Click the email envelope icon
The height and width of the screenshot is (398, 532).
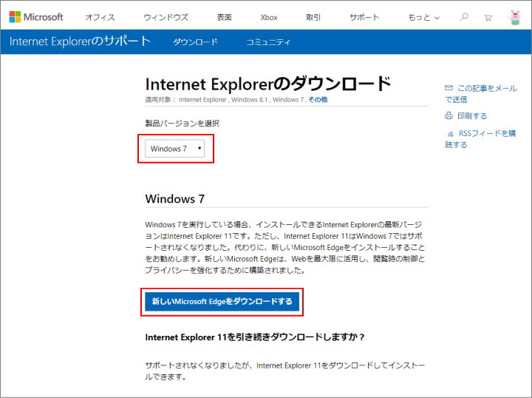pyautogui.click(x=449, y=88)
